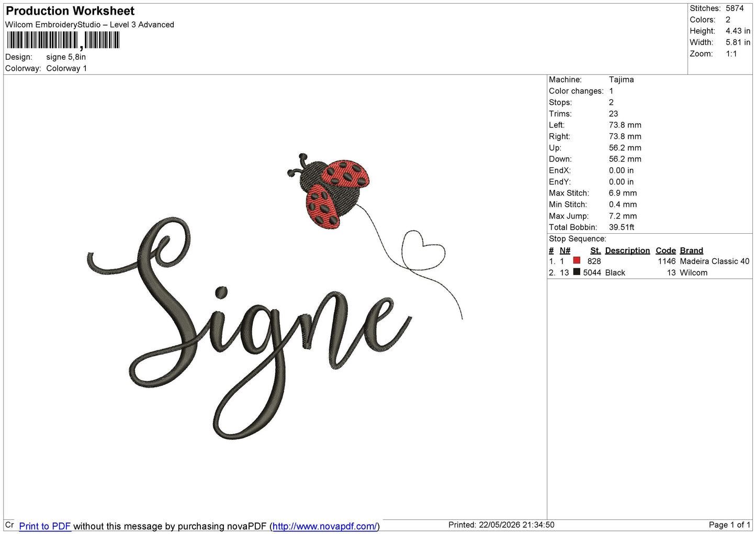Click stitch count '828' in stop sequence
Screen dimensions: 756x534
594,262
